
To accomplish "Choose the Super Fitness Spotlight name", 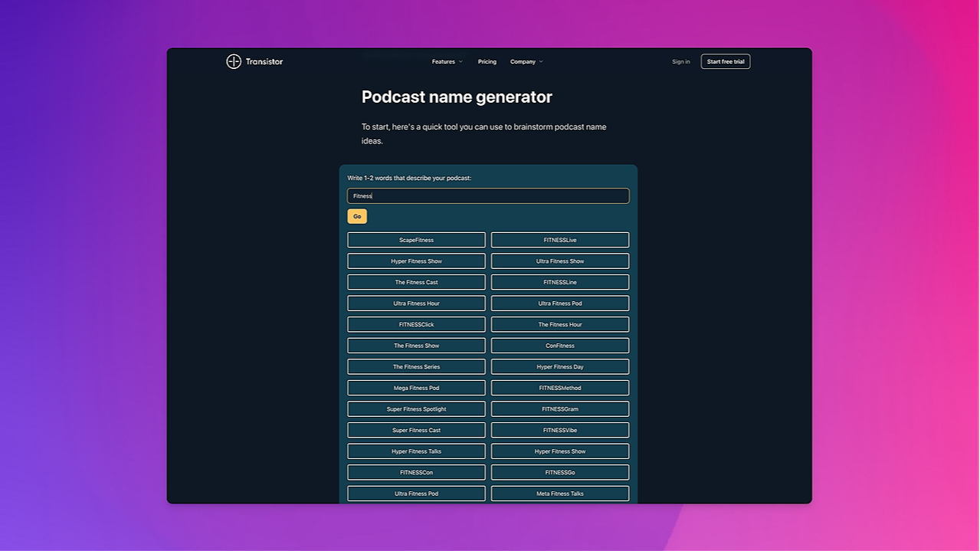I will 416,408.
